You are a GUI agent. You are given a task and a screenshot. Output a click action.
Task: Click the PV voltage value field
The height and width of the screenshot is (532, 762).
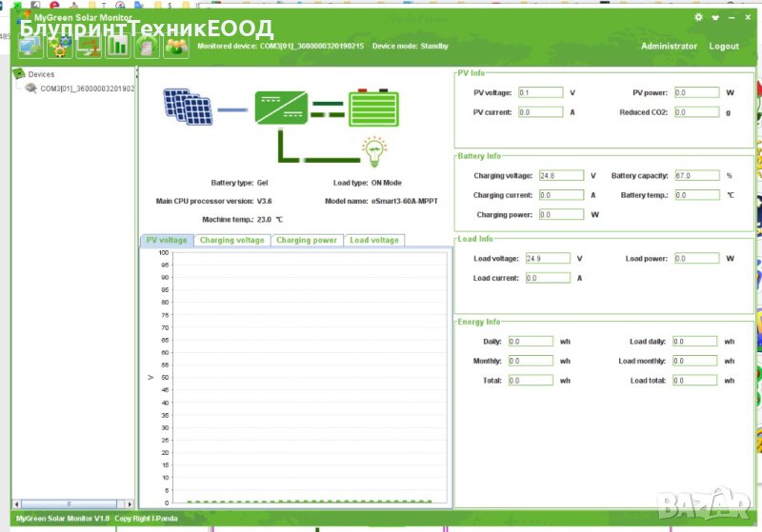pyautogui.click(x=540, y=93)
